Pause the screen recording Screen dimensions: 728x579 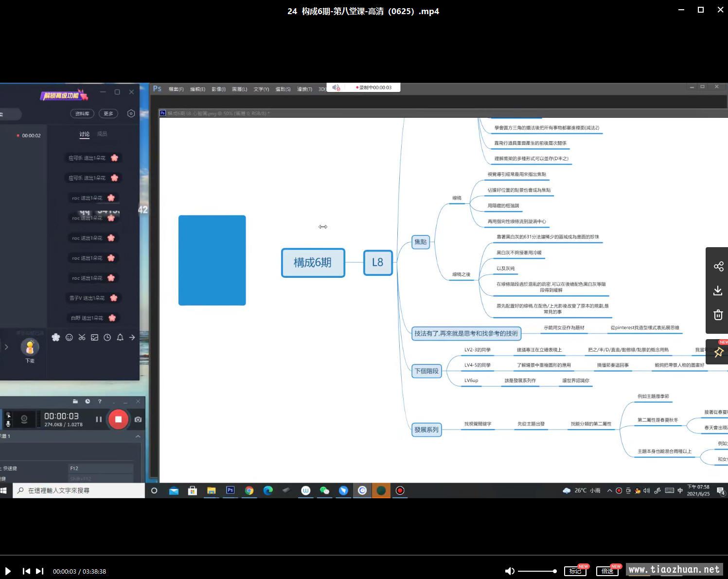pyautogui.click(x=99, y=419)
